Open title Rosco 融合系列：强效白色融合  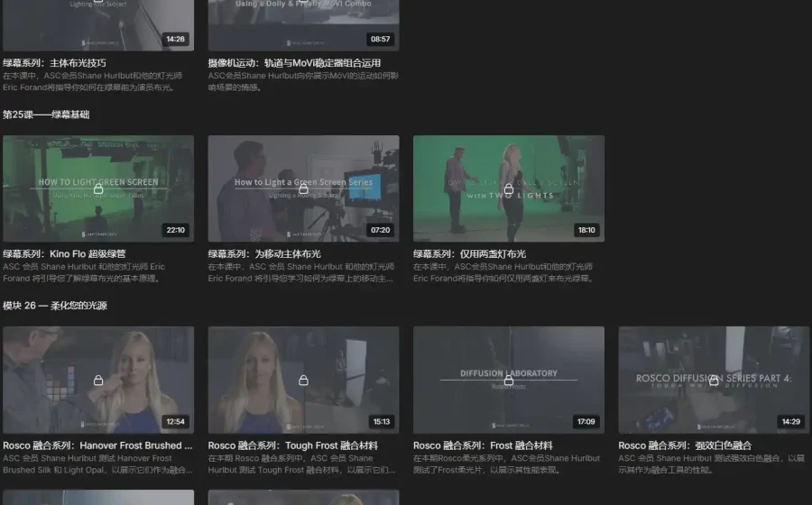click(685, 445)
